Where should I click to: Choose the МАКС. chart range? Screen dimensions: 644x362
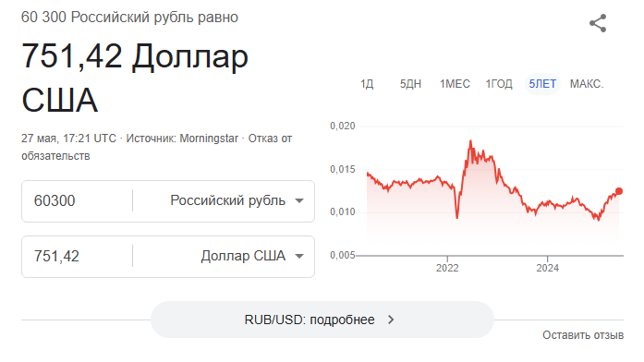(587, 84)
